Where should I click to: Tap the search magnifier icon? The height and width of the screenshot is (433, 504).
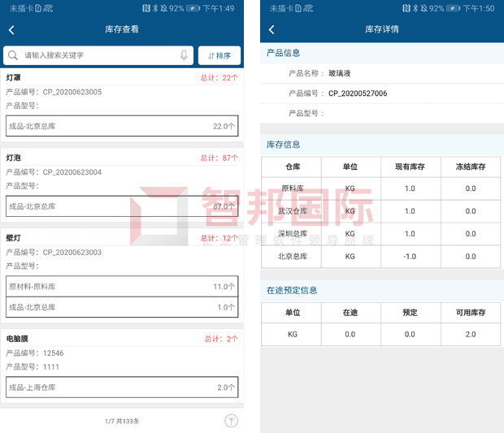(x=12, y=55)
